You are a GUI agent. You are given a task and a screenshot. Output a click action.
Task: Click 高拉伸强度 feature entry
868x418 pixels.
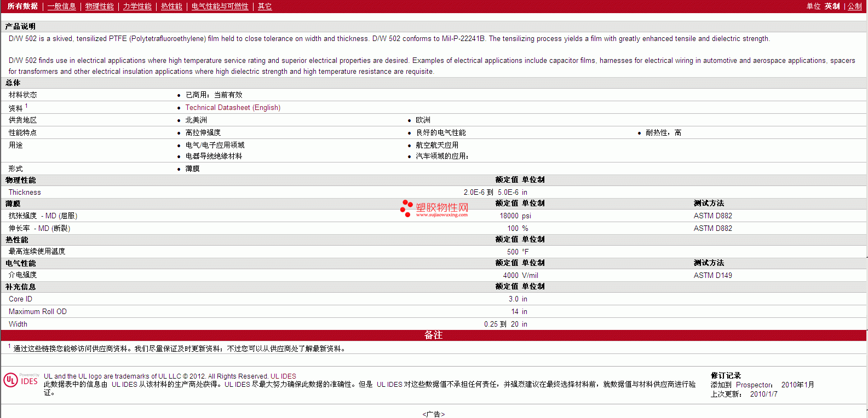203,132
